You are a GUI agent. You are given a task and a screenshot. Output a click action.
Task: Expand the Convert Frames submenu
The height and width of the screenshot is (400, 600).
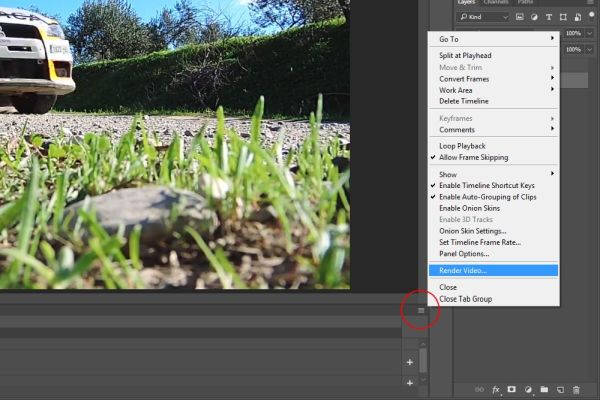pos(494,79)
